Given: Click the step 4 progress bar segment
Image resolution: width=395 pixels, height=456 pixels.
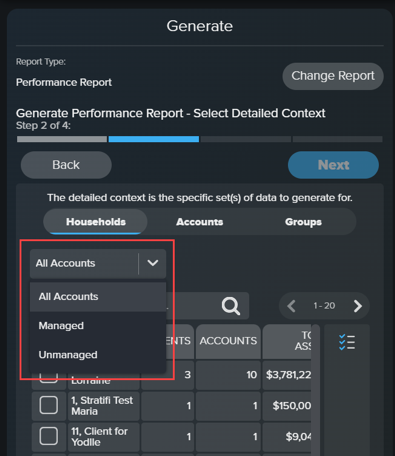Looking at the screenshot, I should [338, 139].
